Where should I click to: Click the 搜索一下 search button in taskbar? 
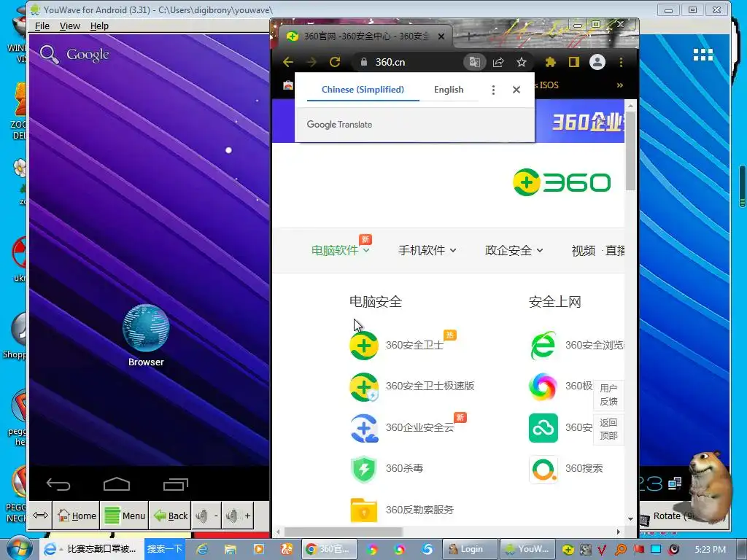(x=165, y=549)
